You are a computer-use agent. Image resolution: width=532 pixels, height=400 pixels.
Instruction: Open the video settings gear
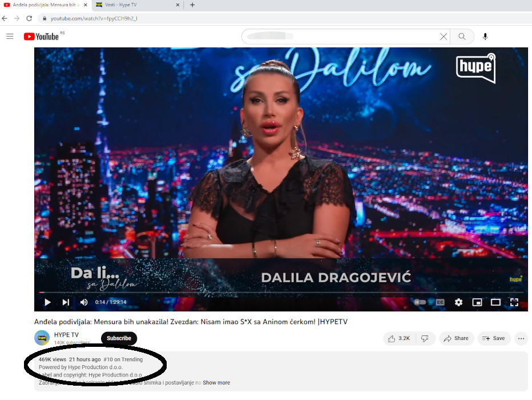(458, 302)
